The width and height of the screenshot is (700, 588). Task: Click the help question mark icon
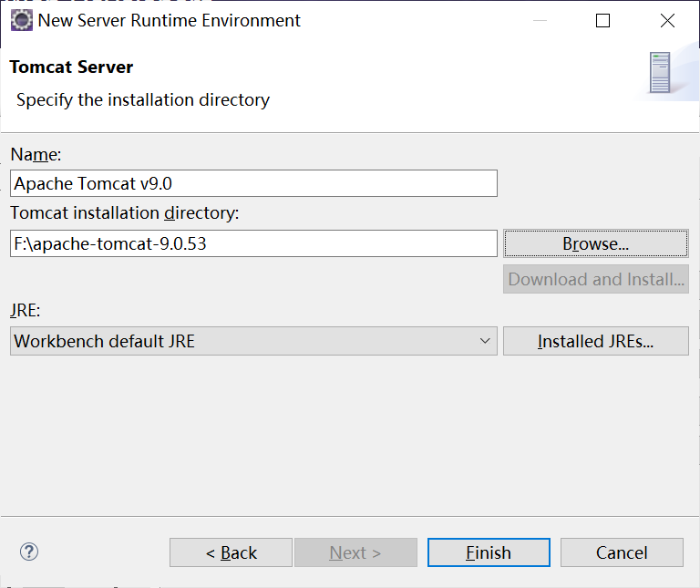coord(29,552)
